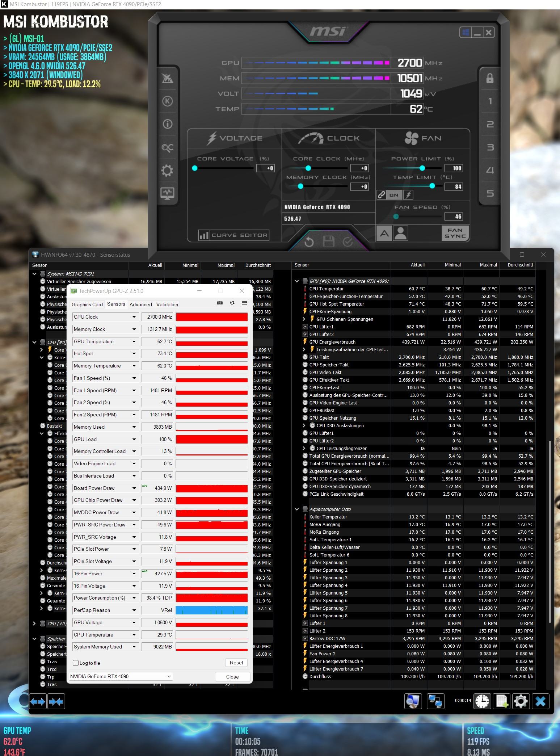Open NVIDIA GeForce RTX 4090 GPU selector

tap(121, 676)
